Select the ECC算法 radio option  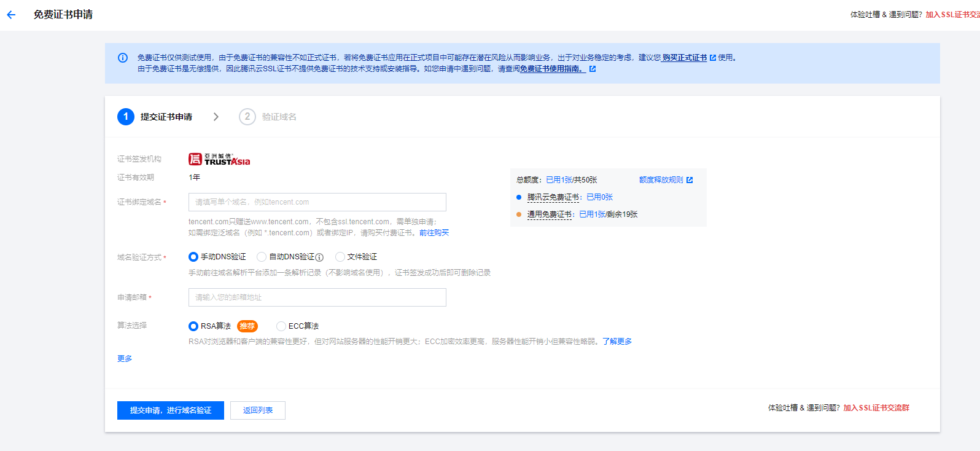[281, 326]
